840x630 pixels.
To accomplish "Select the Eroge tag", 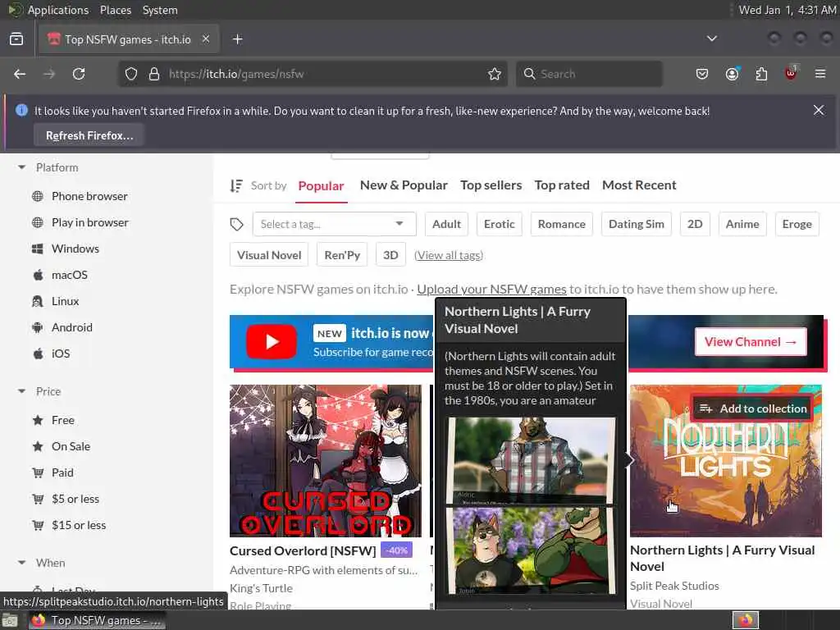I will coord(797,224).
